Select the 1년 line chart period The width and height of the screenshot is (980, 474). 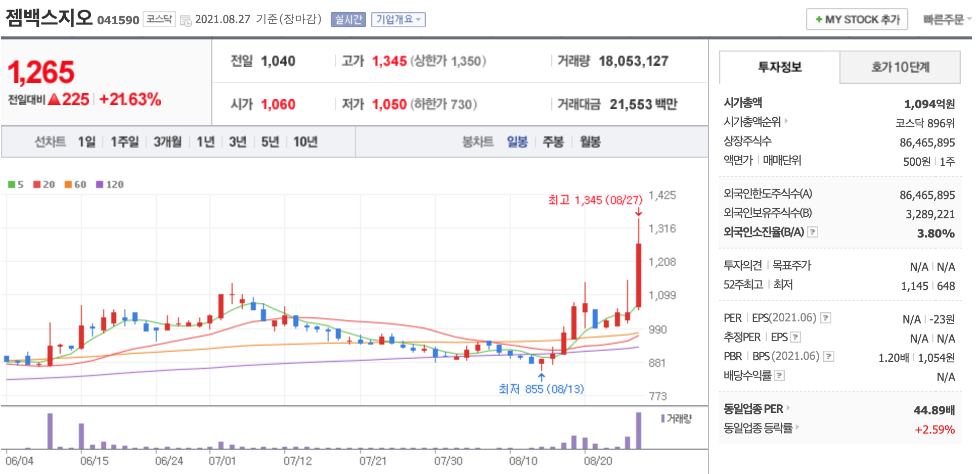[x=205, y=142]
